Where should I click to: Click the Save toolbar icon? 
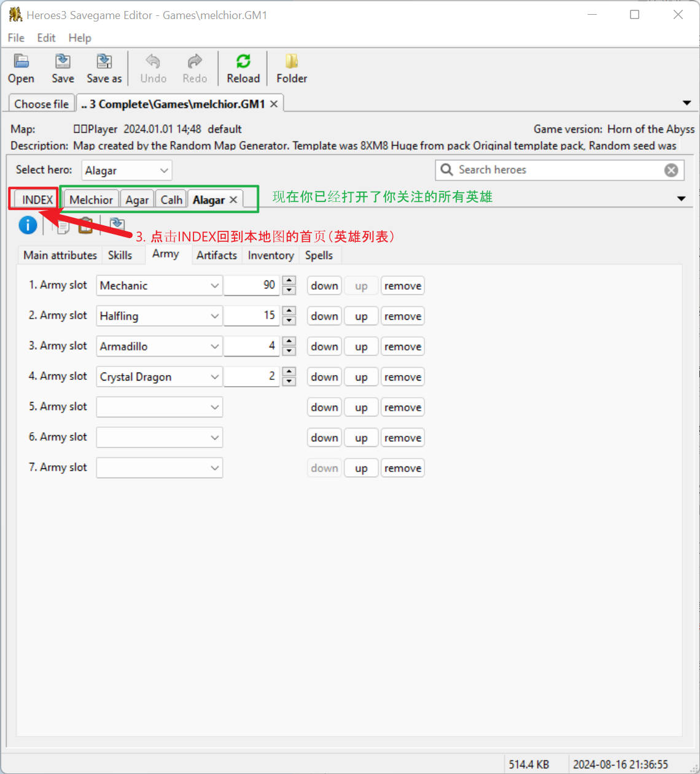[63, 61]
